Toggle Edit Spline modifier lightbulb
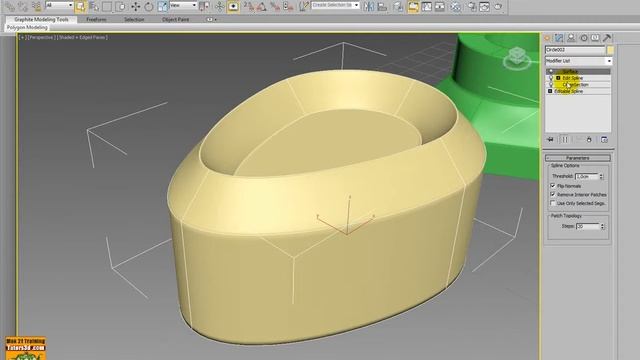This screenshot has height=360, width=640. (x=551, y=78)
